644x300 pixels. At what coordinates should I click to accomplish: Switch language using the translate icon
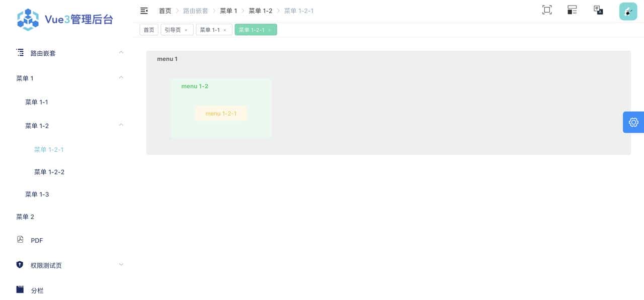(598, 10)
